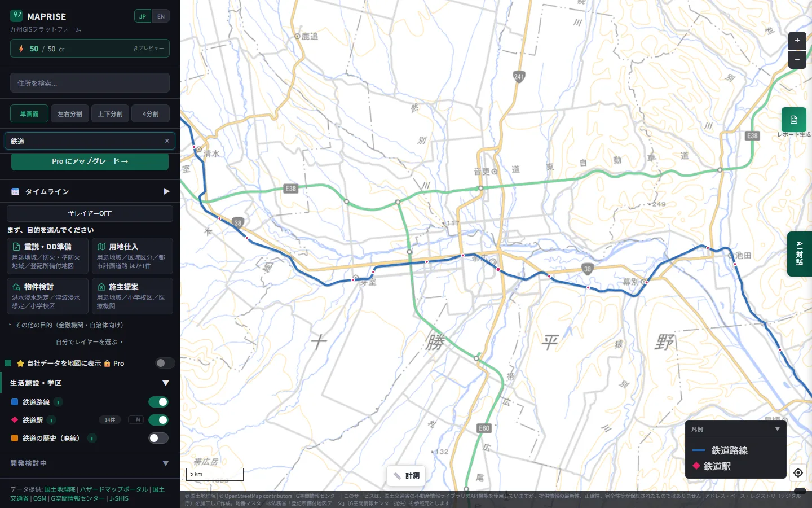Select 上下分割 split layout
The image size is (812, 508).
point(111,114)
